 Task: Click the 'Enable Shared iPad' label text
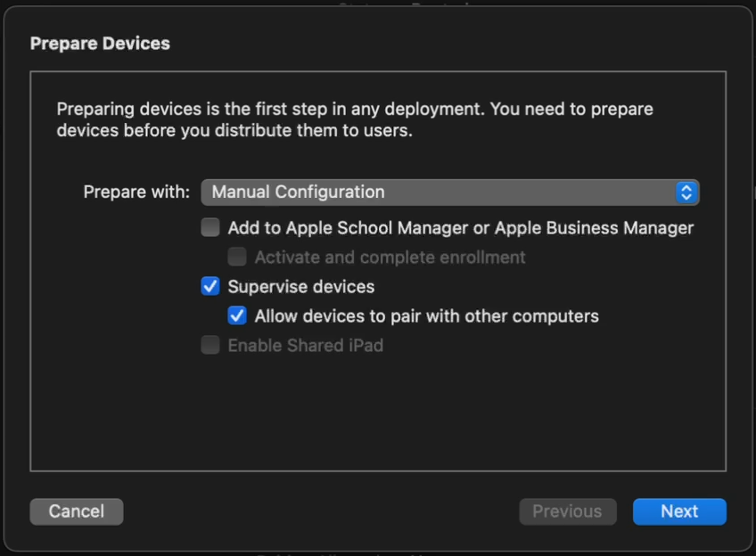(x=305, y=346)
